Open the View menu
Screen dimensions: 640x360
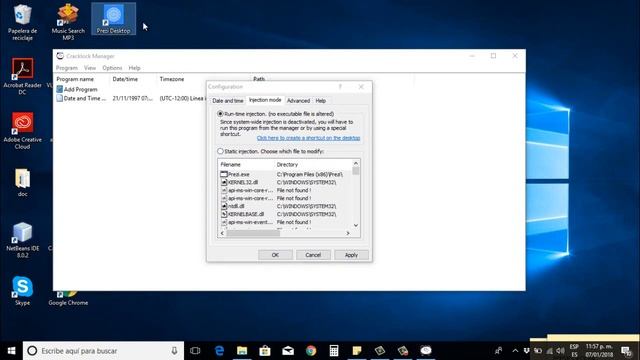90,68
